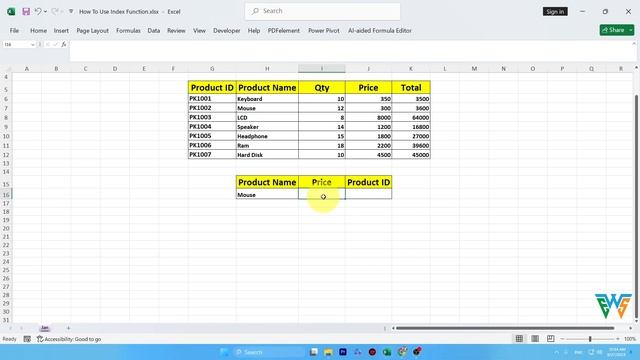
Task: Open File Explorer from taskbar
Action: point(328,352)
